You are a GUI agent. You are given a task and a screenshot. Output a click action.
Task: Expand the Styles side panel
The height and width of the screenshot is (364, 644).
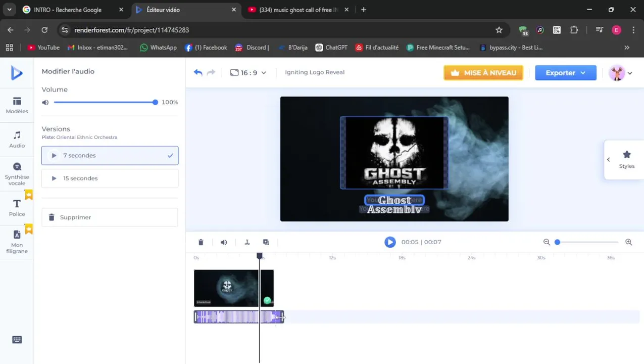point(609,159)
